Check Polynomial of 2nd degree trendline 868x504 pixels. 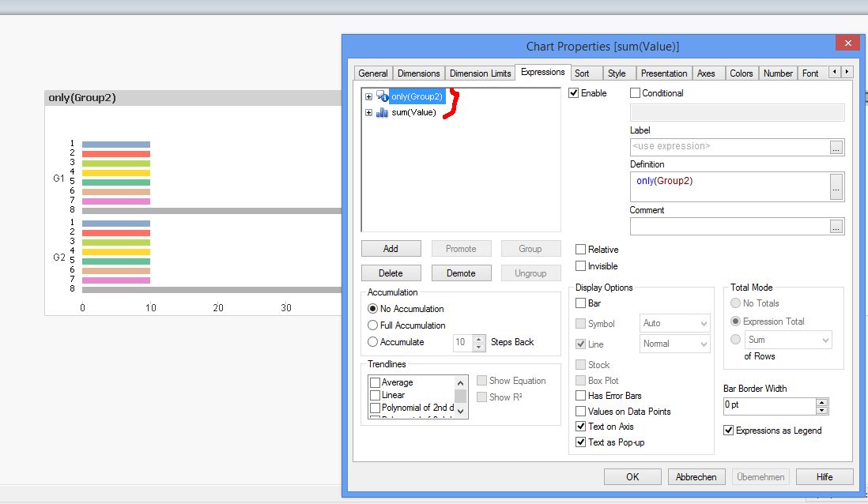tap(376, 408)
